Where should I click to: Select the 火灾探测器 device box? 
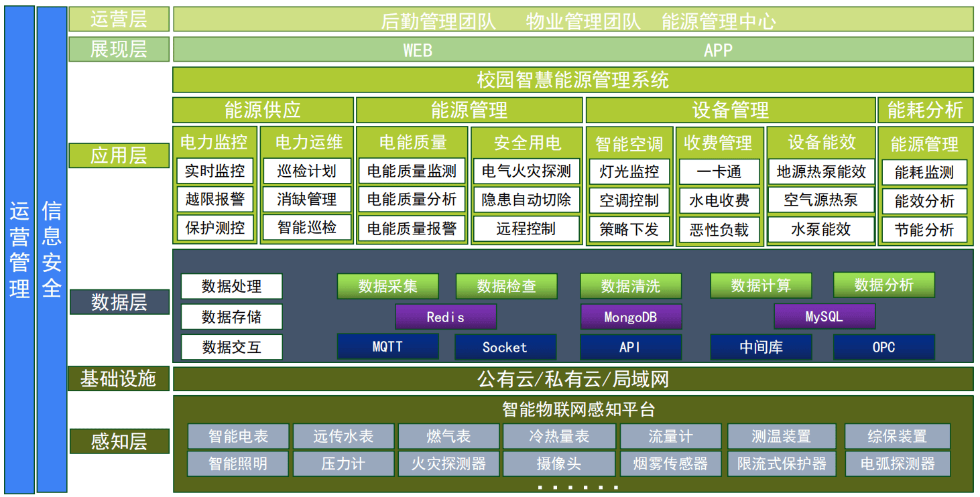point(448,464)
